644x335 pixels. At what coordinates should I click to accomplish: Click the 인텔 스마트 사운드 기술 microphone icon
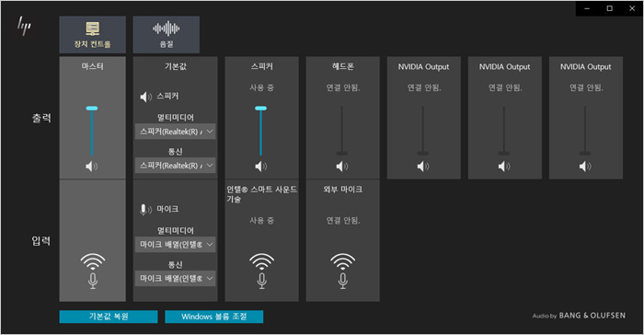point(261,271)
